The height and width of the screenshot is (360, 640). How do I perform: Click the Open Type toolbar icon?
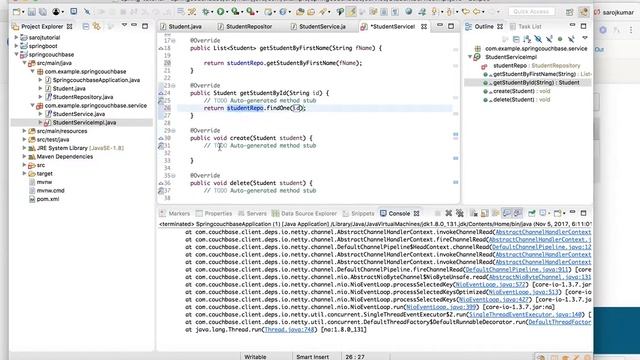point(300,12)
